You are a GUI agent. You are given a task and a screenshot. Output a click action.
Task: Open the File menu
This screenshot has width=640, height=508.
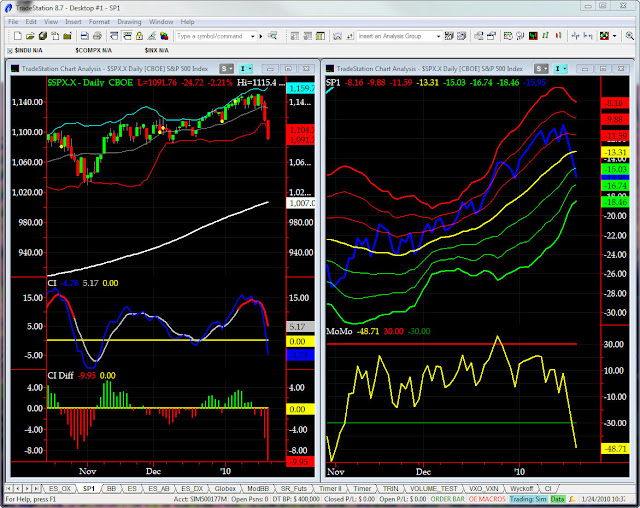(x=13, y=22)
